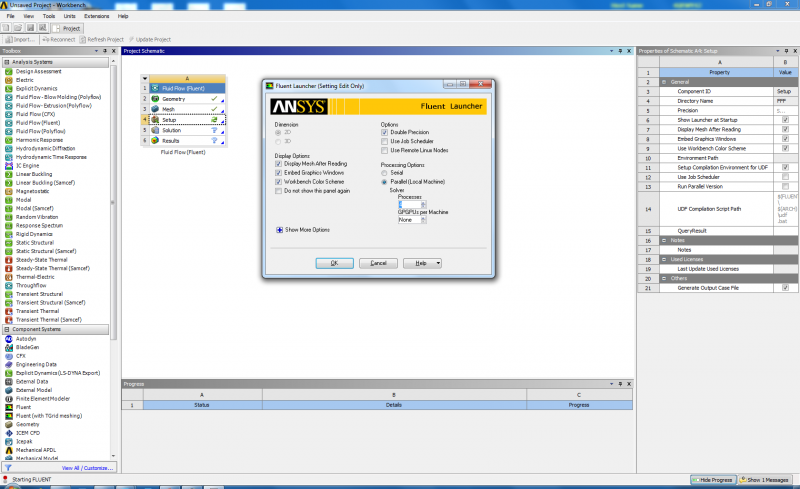The image size is (800, 489).
Task: Collapse the General properties section
Action: pyautogui.click(x=664, y=82)
